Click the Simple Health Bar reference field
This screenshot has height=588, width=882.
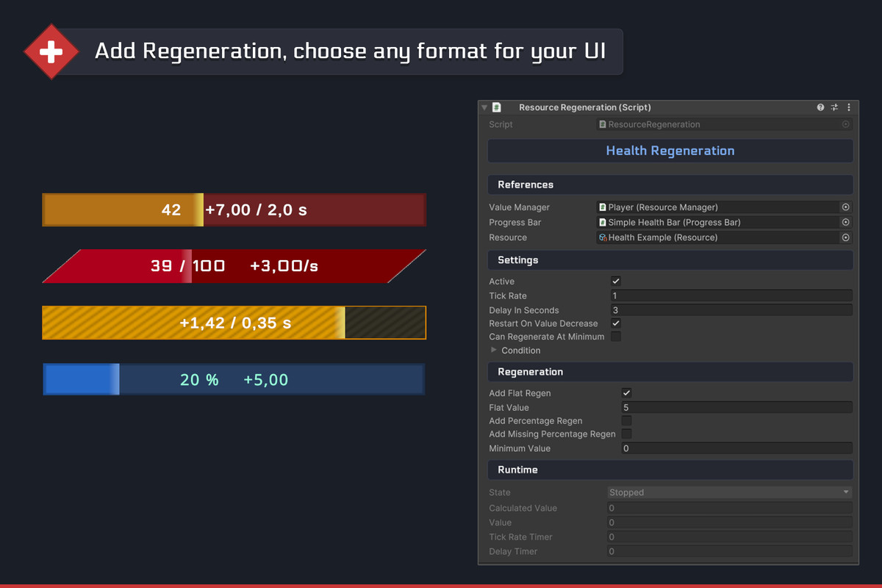click(717, 222)
